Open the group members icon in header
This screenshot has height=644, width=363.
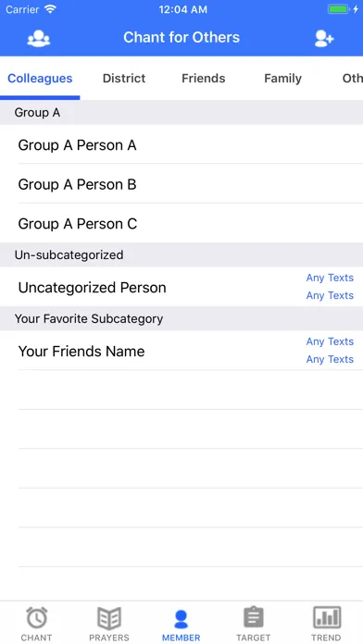(x=39, y=38)
